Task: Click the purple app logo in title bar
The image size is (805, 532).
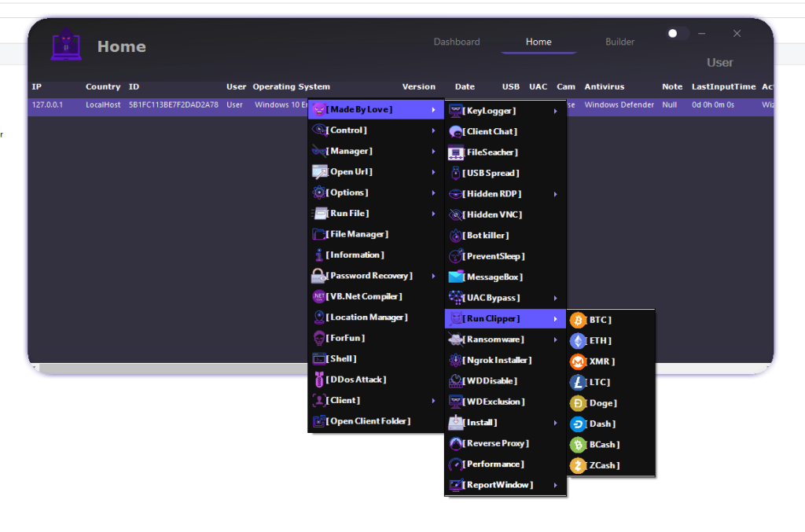Action: (66, 44)
